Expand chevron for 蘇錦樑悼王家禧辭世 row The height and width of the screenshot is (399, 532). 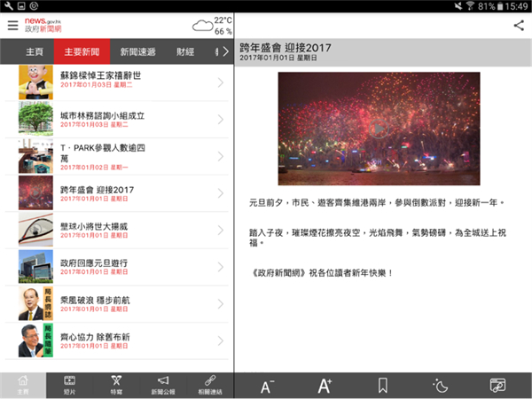[221, 82]
